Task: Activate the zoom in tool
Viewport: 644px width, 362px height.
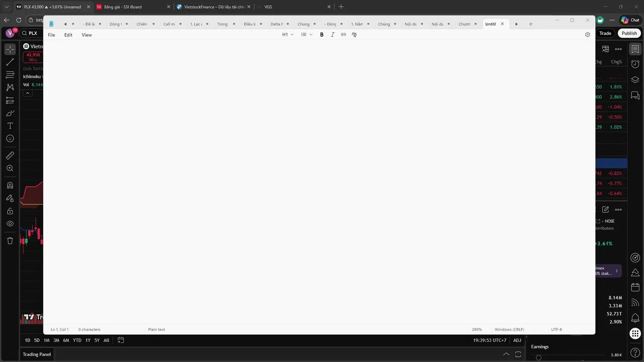Action: (x=10, y=168)
